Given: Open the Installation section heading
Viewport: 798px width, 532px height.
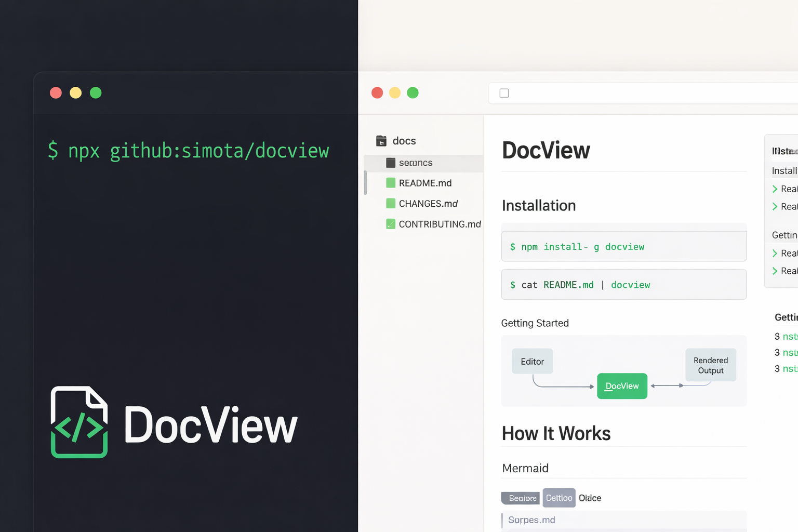Looking at the screenshot, I should (x=539, y=206).
